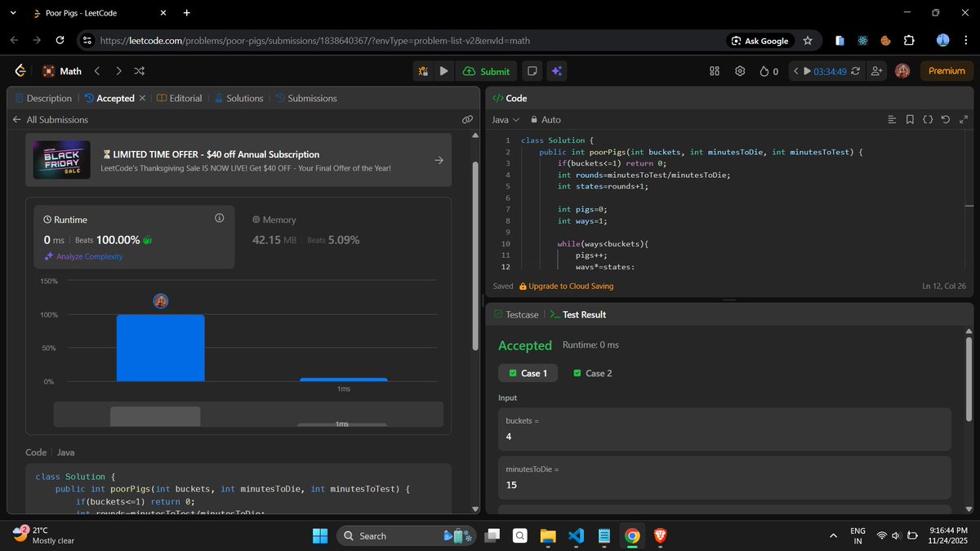
Task: Go to previous problem in Math list
Action: (97, 71)
